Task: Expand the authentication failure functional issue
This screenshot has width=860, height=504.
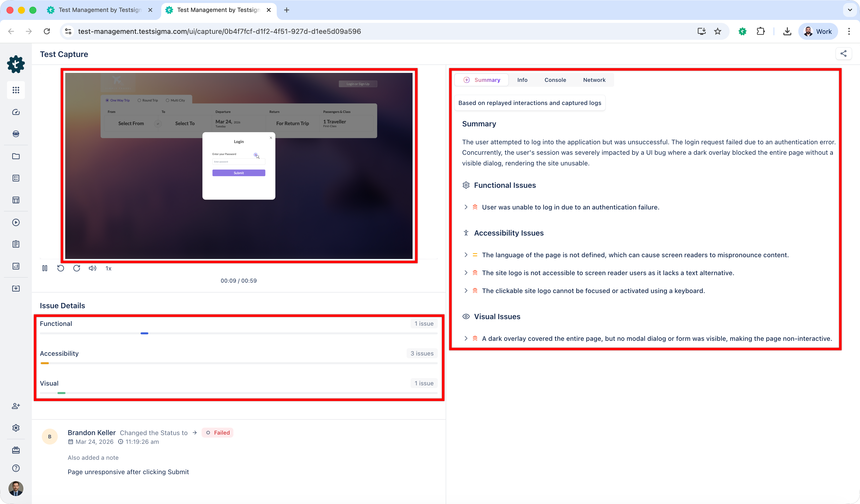Action: point(466,207)
